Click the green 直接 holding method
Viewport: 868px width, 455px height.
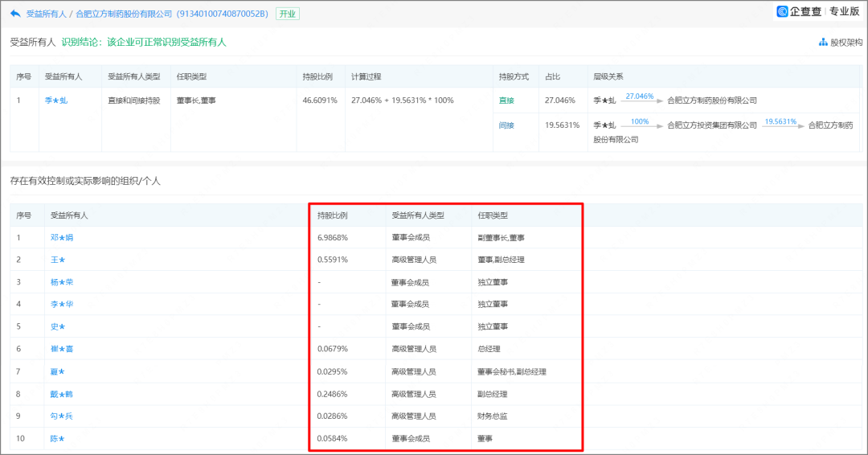[x=506, y=100]
